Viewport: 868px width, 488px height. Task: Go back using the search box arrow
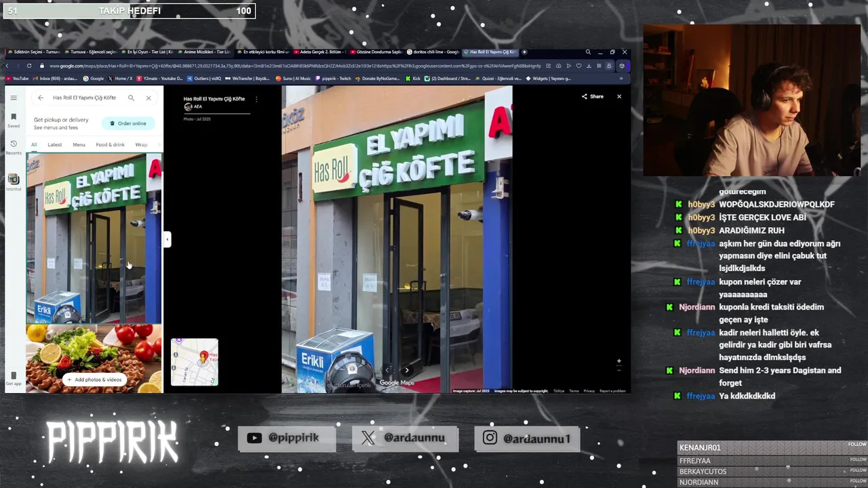click(x=41, y=98)
